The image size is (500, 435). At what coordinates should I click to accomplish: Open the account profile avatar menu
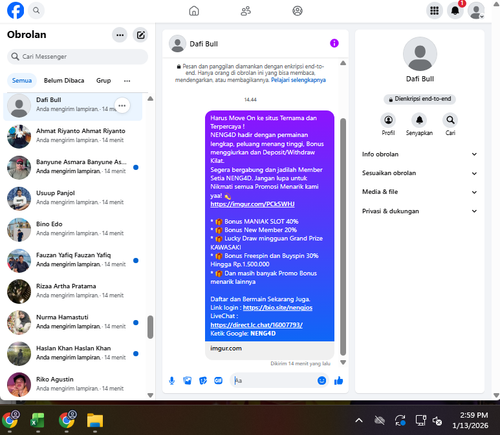point(476,11)
